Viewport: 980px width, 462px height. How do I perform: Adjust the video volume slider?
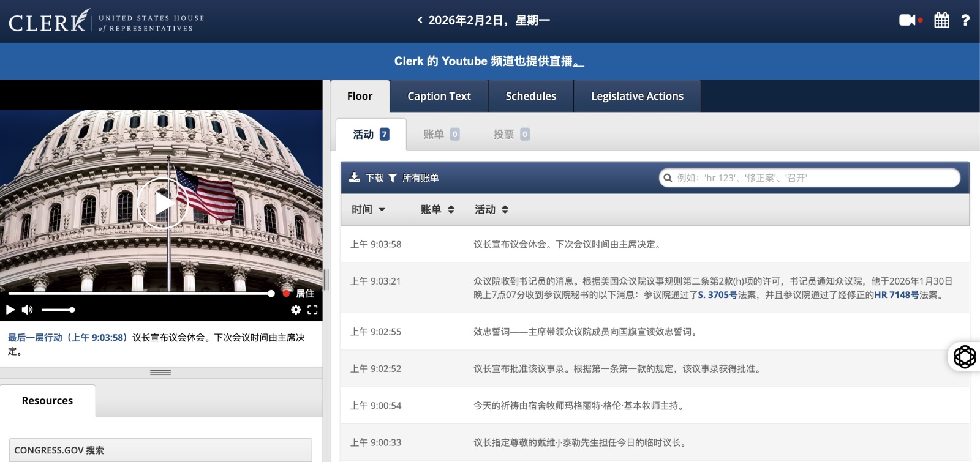pyautogui.click(x=58, y=310)
